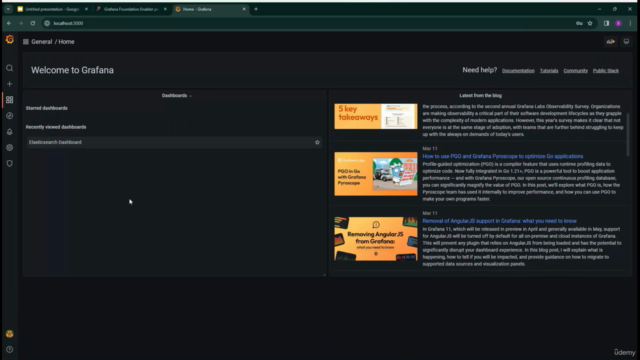Click the Recently viewed dashboards heading
Image resolution: width=640 pixels, height=360 pixels.
click(56, 127)
